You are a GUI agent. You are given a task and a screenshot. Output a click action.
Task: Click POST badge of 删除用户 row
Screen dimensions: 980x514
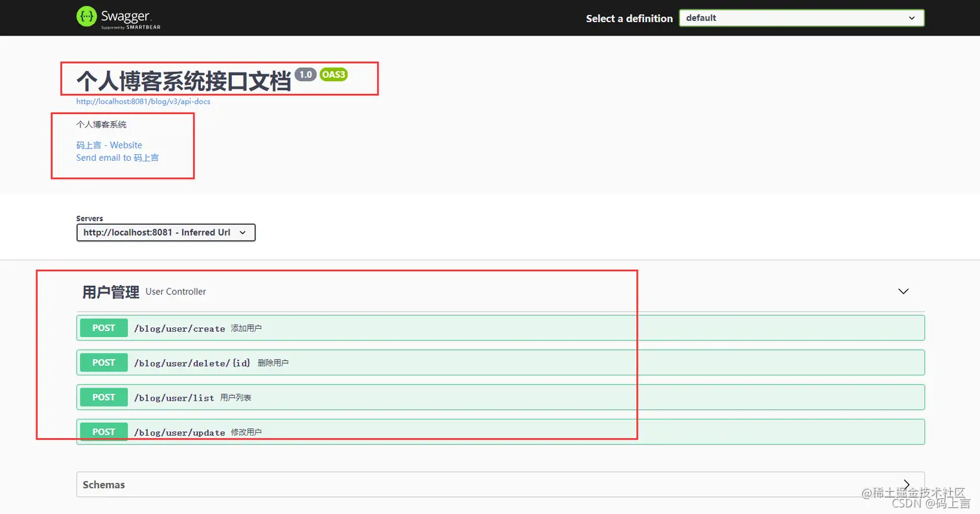(104, 362)
